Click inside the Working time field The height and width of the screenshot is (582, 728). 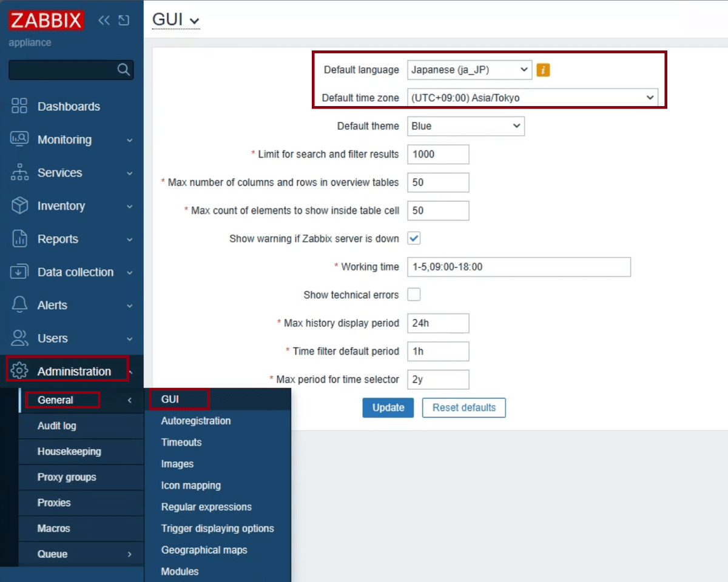(x=519, y=267)
